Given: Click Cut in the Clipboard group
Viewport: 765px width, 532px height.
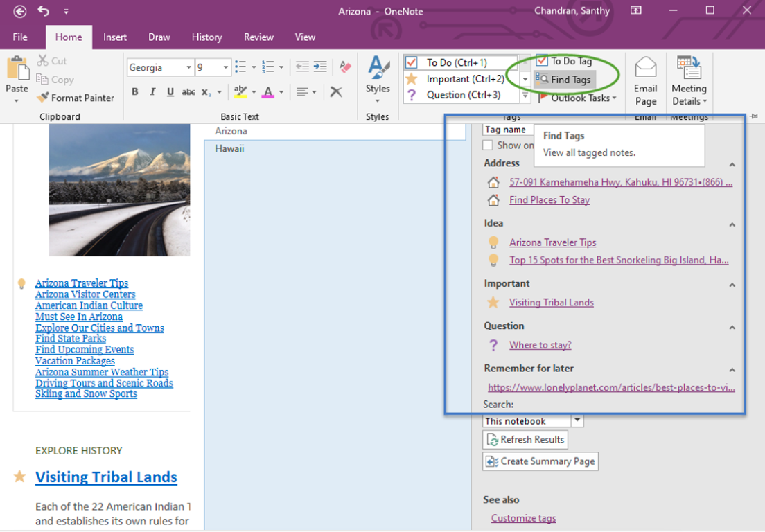Looking at the screenshot, I should [x=52, y=61].
